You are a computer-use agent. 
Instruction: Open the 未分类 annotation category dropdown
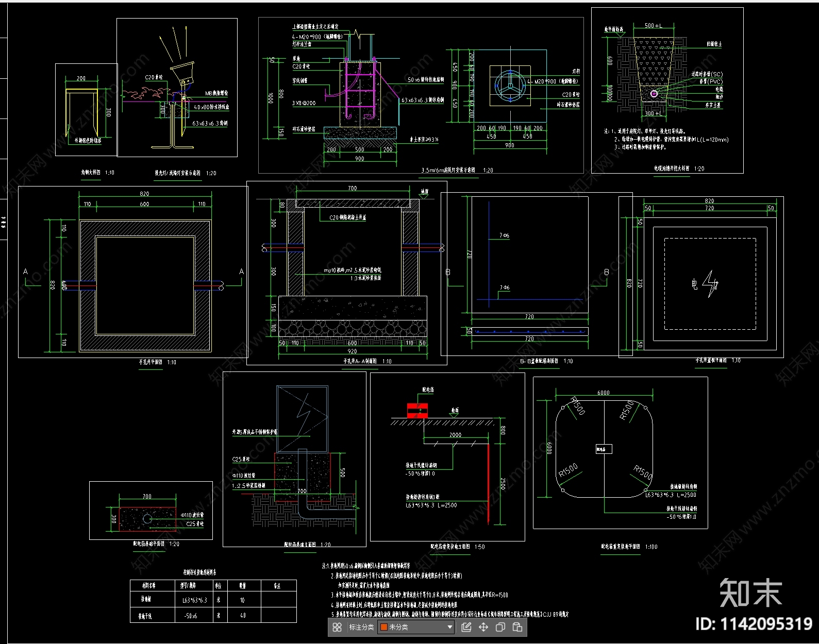[x=416, y=627]
